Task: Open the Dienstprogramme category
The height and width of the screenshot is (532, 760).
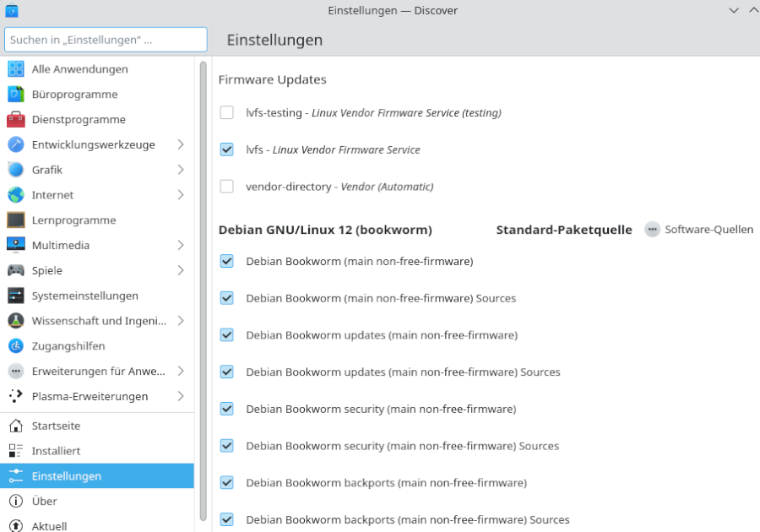Action: (x=97, y=119)
